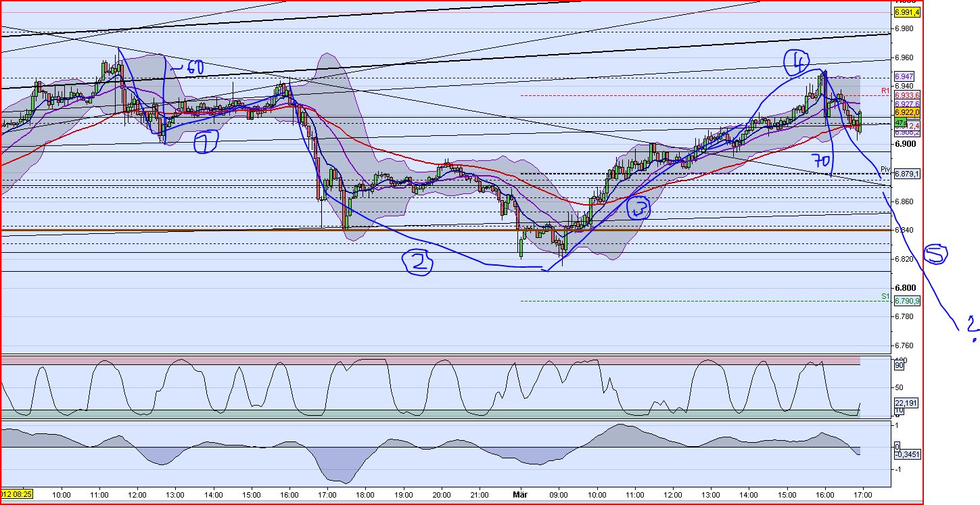This screenshot has width=980, height=505.
Task: Select the purple 6.947 price tag
Action: (x=904, y=78)
